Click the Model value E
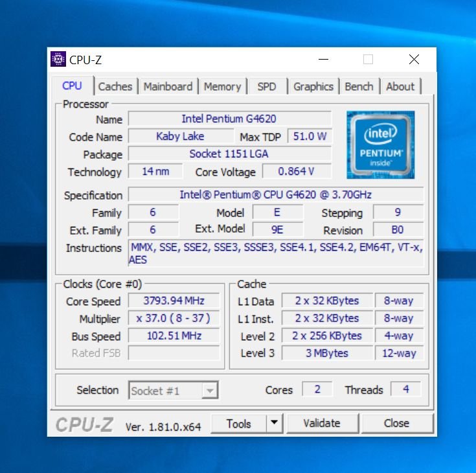The width and height of the screenshot is (476, 473). pyautogui.click(x=277, y=212)
